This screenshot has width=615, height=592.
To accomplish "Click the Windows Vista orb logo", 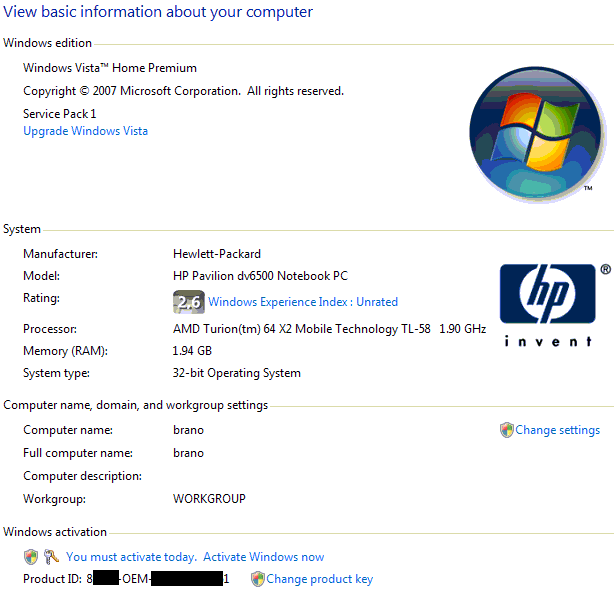I will click(536, 135).
